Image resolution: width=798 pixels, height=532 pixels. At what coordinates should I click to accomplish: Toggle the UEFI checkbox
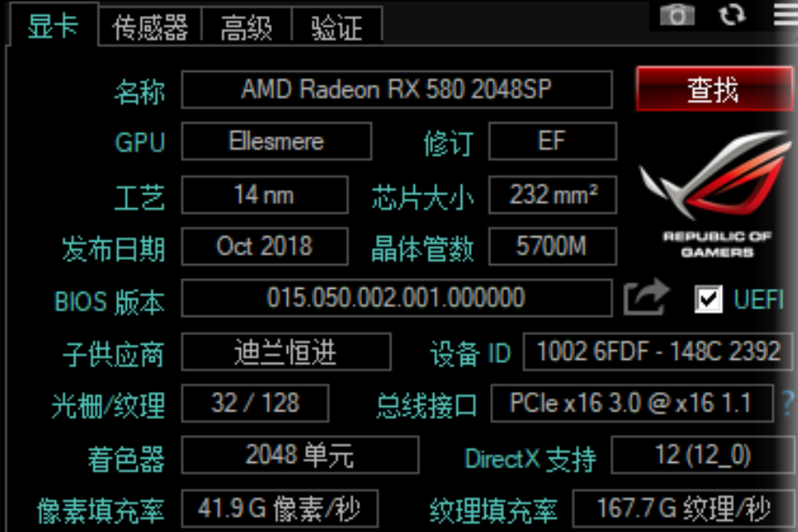(708, 298)
